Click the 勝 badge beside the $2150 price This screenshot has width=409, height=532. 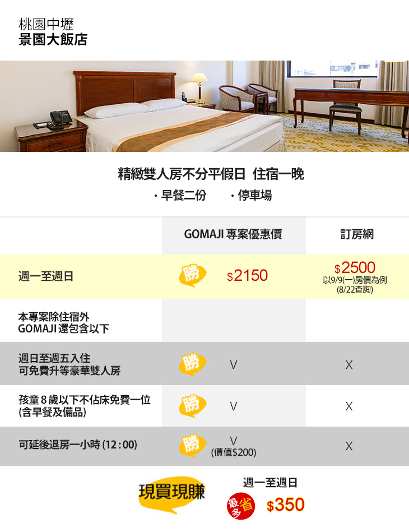[x=192, y=275]
